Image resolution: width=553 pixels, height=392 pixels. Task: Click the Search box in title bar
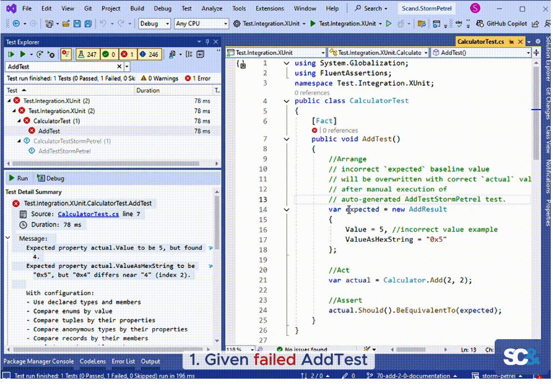[x=371, y=8]
